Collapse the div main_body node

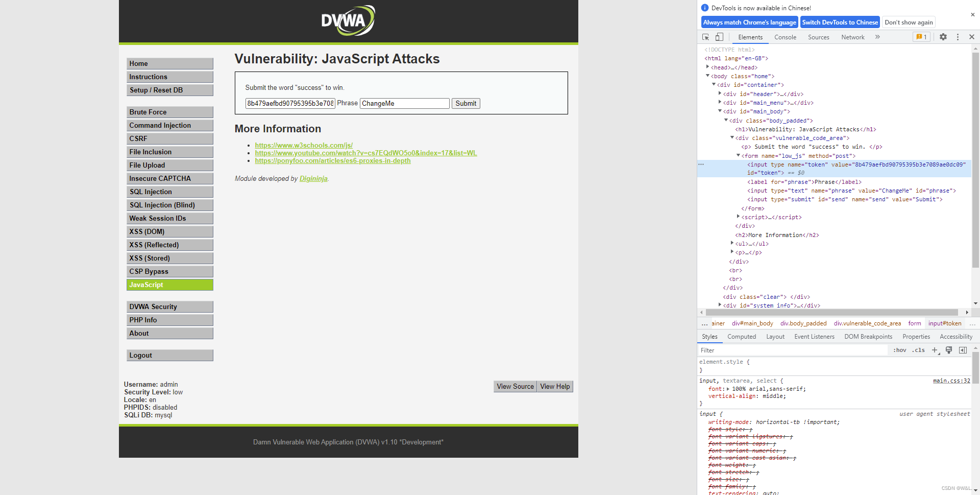tap(720, 111)
